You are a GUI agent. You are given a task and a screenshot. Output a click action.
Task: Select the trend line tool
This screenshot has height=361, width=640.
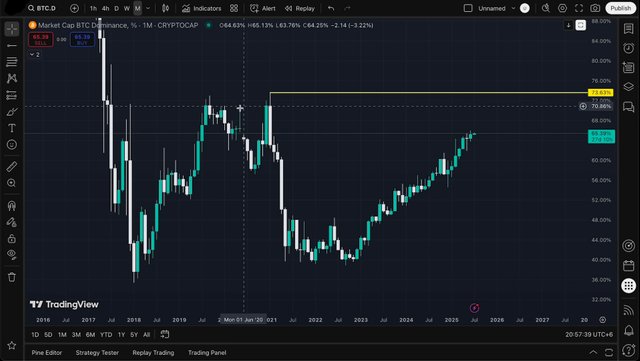(12, 45)
